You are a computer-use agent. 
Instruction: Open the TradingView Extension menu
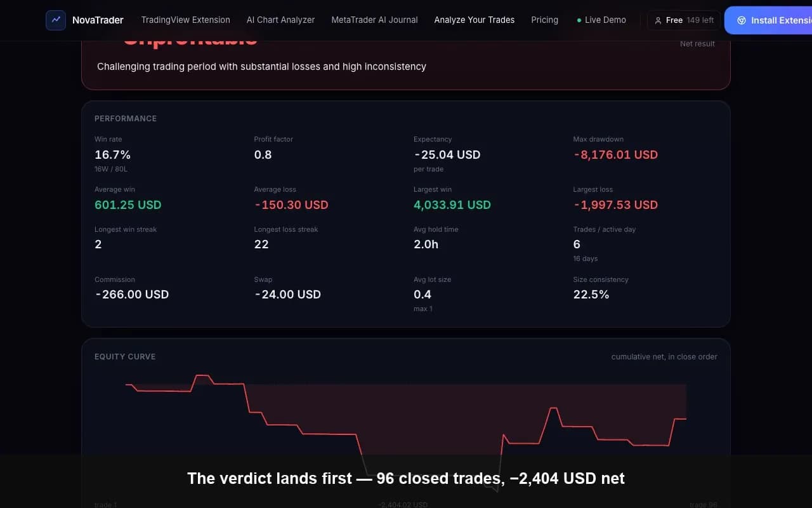pos(186,20)
